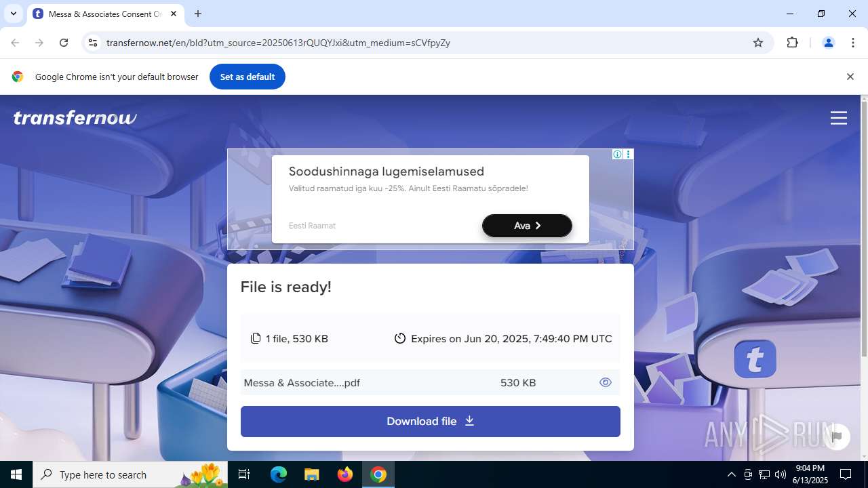The image size is (868, 488).
Task: Click the Download file button
Action: 430,421
